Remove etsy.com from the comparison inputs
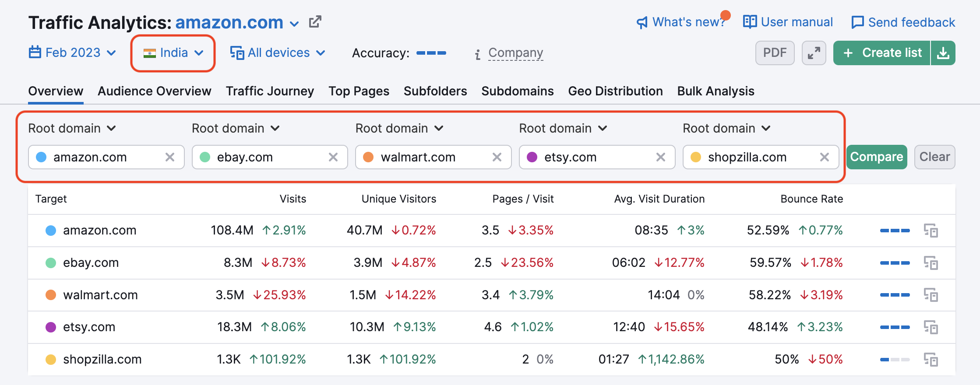 [x=661, y=157]
